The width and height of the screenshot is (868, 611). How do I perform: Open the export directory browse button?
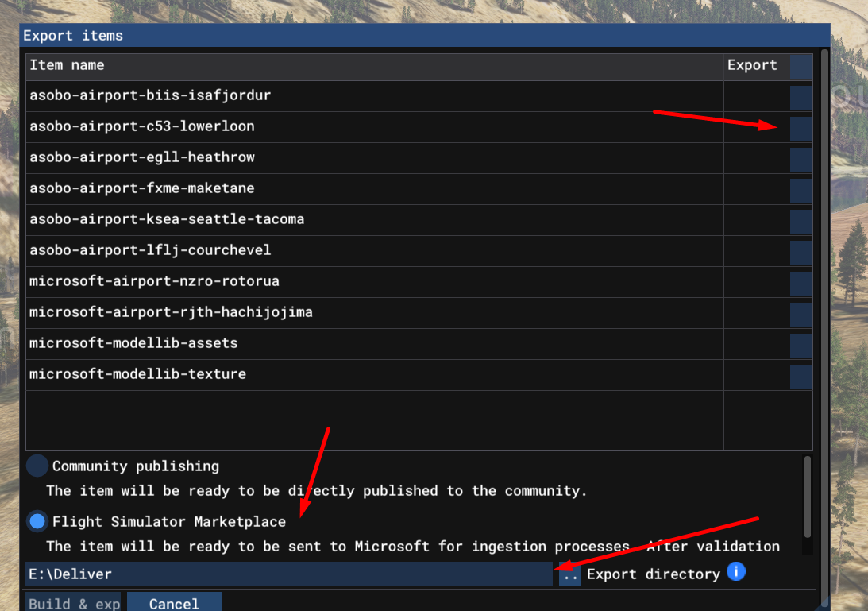(569, 574)
